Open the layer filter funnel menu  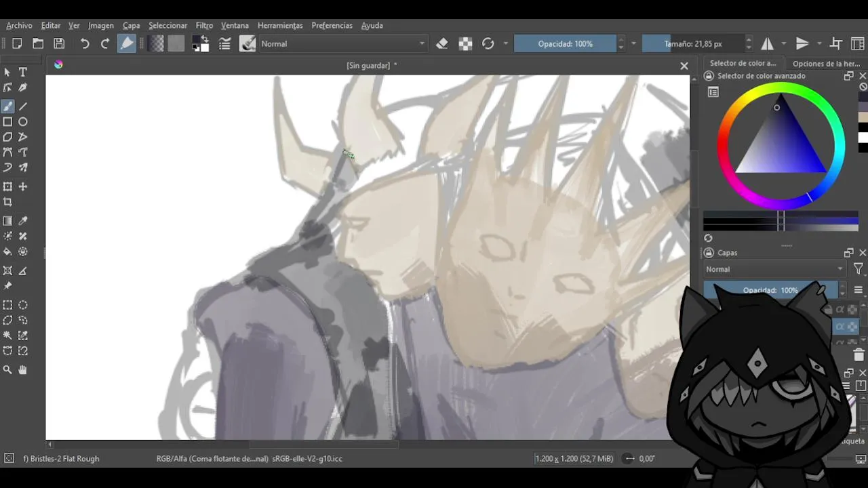pos(859,269)
